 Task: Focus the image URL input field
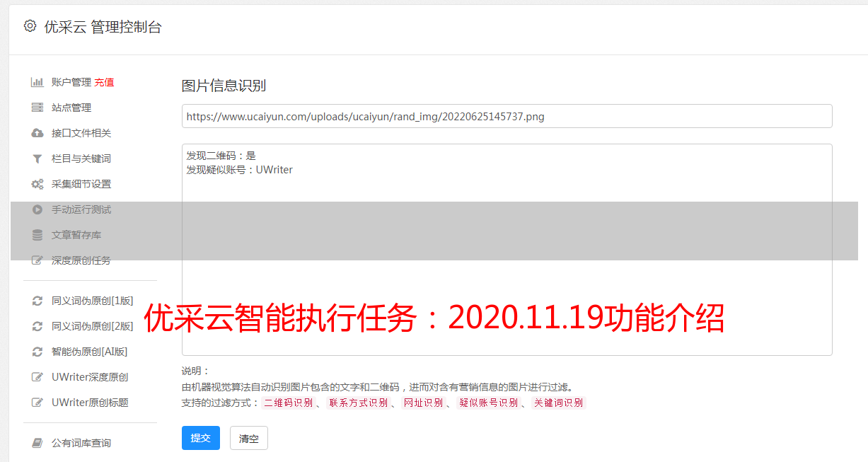tap(507, 116)
